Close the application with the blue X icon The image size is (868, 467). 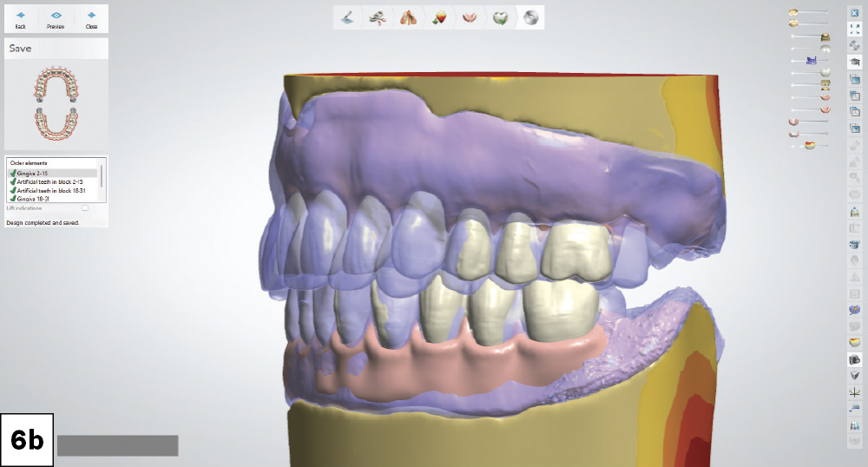[855, 13]
